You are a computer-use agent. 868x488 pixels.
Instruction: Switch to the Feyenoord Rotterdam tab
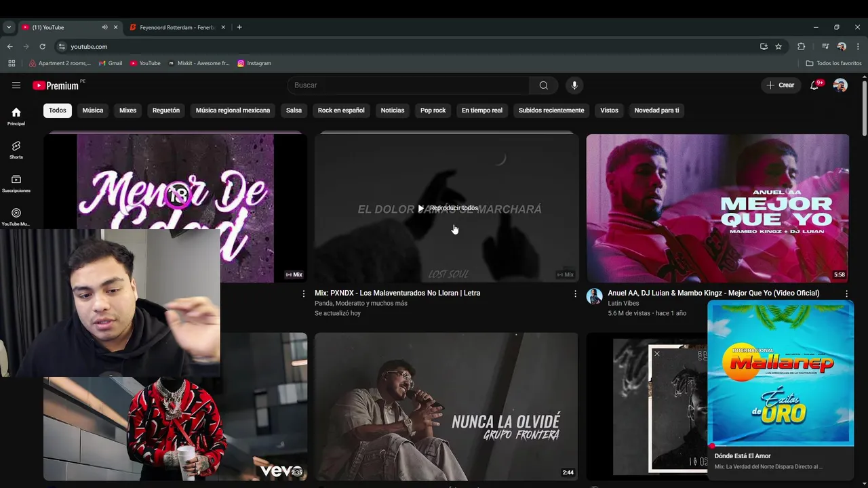point(178,27)
